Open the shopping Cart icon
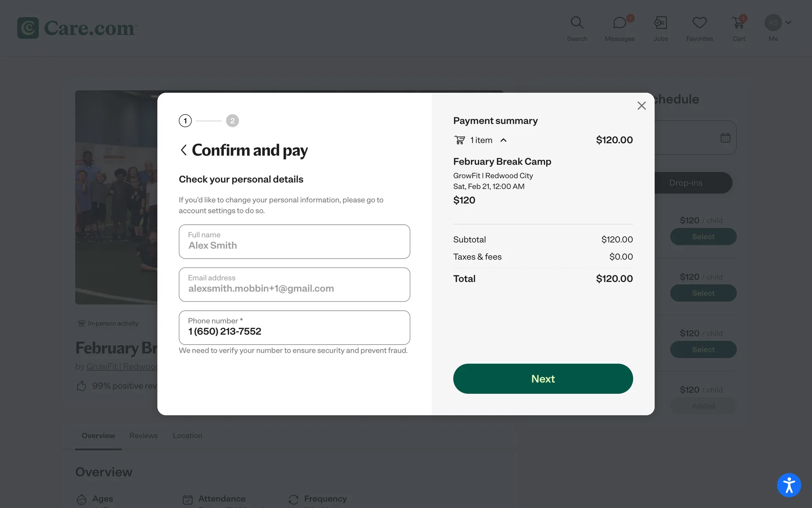The image size is (812, 508). pos(738,23)
